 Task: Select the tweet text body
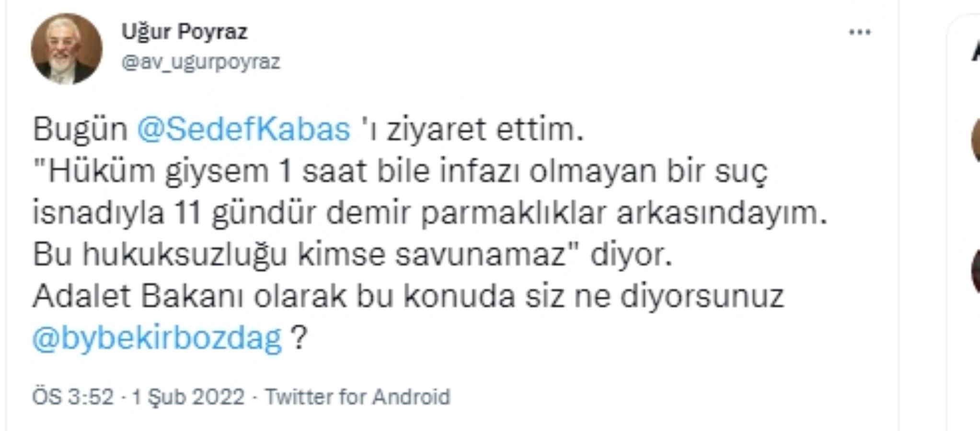pos(335,225)
